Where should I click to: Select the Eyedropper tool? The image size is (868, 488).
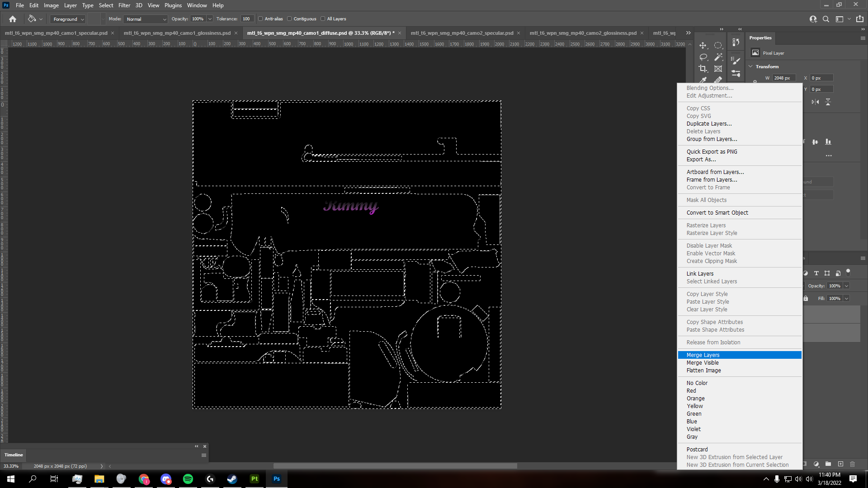[703, 80]
